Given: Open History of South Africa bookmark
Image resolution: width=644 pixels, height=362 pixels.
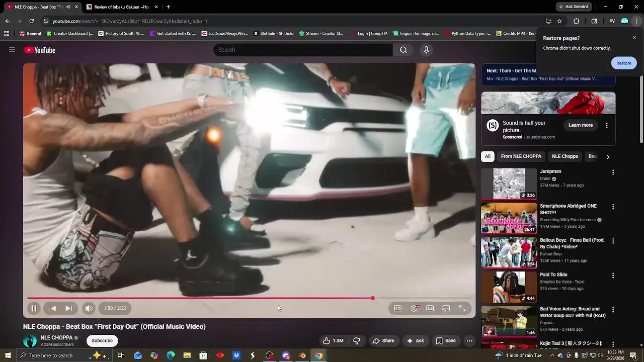Looking at the screenshot, I should (x=121, y=34).
